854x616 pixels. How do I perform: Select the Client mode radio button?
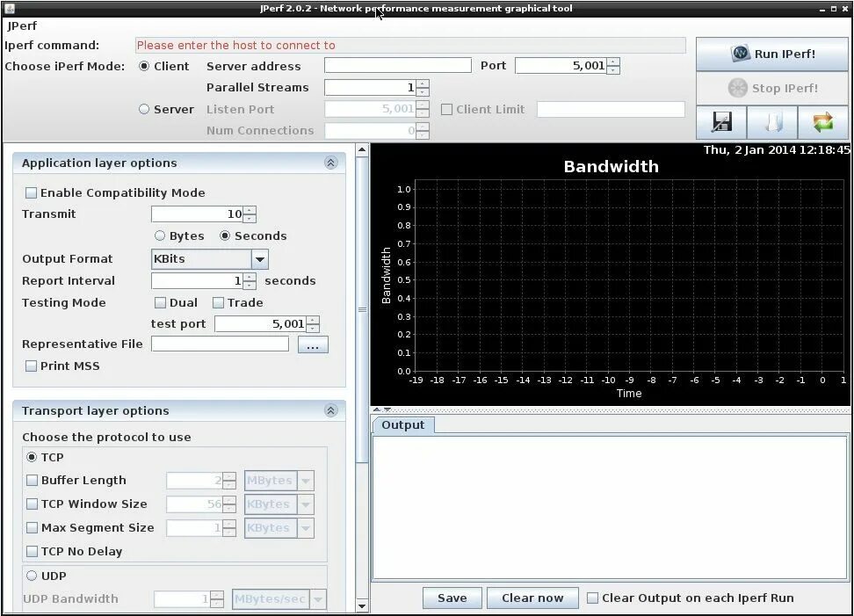point(144,66)
